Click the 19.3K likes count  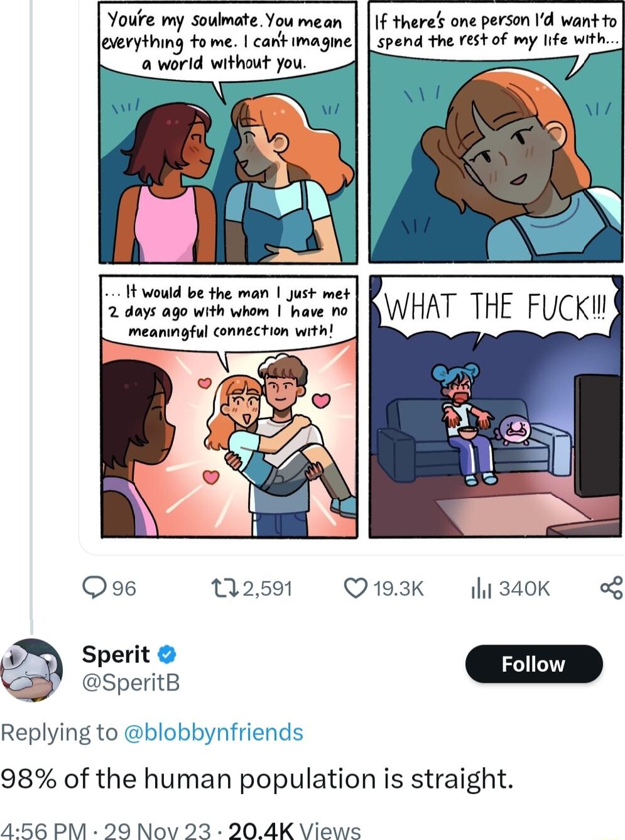click(398, 589)
